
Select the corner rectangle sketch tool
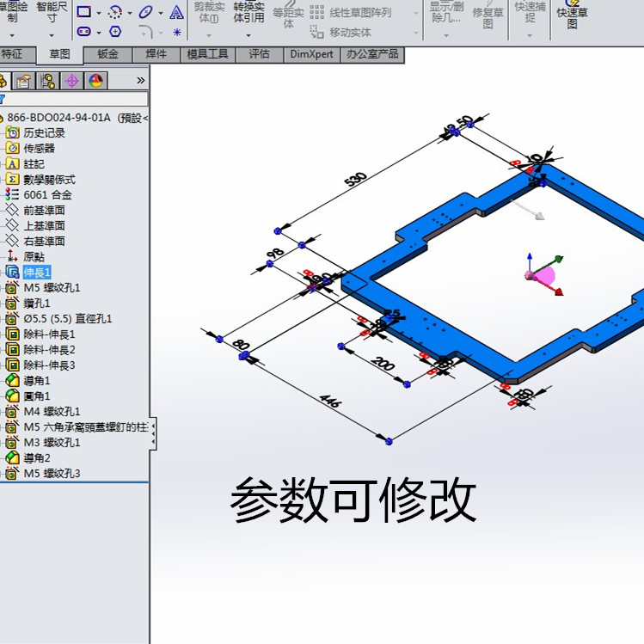tap(83, 11)
